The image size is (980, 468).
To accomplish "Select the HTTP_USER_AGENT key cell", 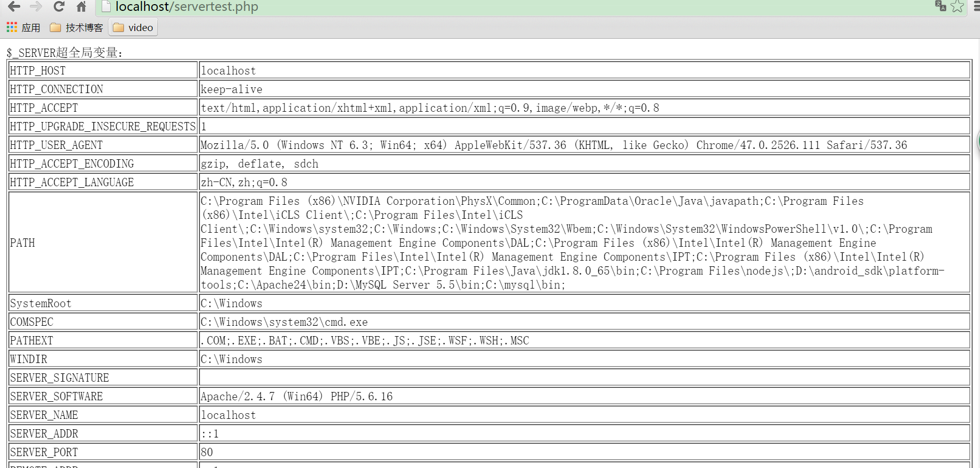I will coord(103,145).
